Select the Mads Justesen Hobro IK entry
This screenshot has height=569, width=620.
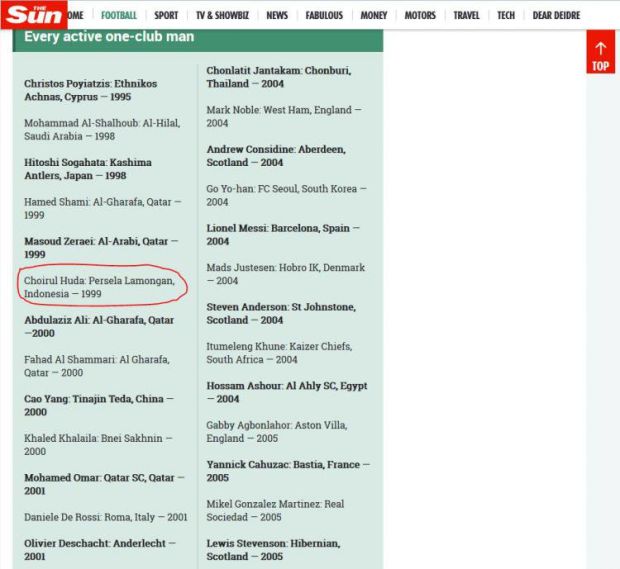285,274
